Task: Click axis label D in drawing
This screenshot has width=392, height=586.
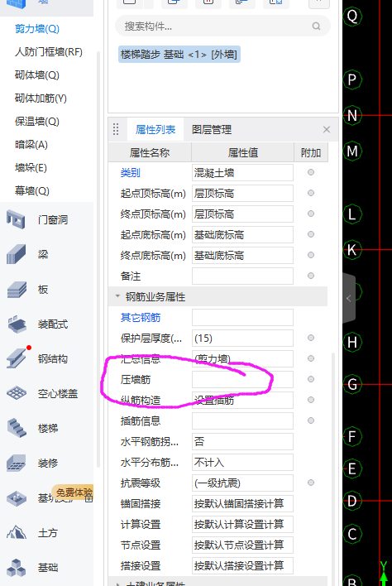Action: 352,501
